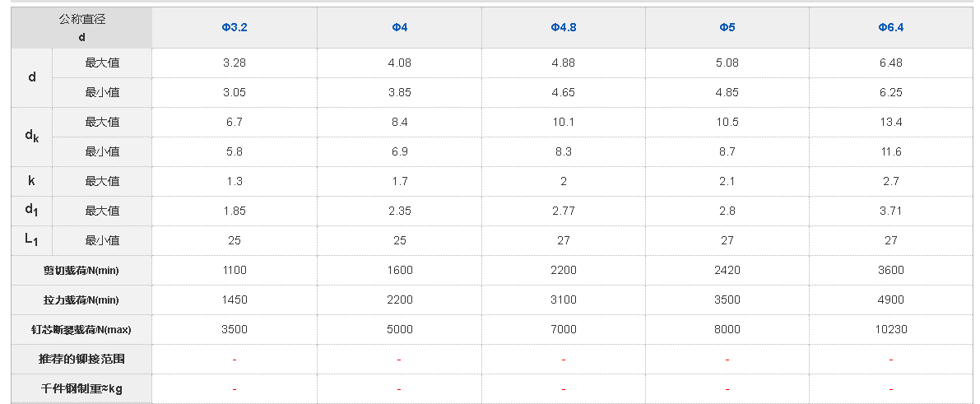The width and height of the screenshot is (980, 404).
Task: Click the 1100 shear load value
Action: (235, 270)
